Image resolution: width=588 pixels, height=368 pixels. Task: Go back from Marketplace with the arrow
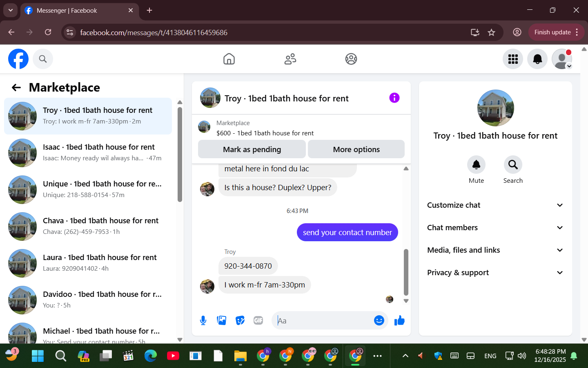16,88
